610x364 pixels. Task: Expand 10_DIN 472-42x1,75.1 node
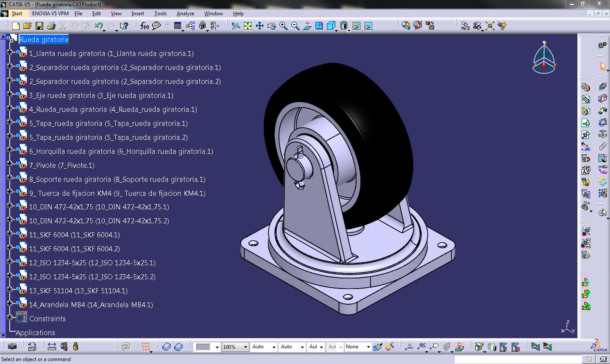9,207
